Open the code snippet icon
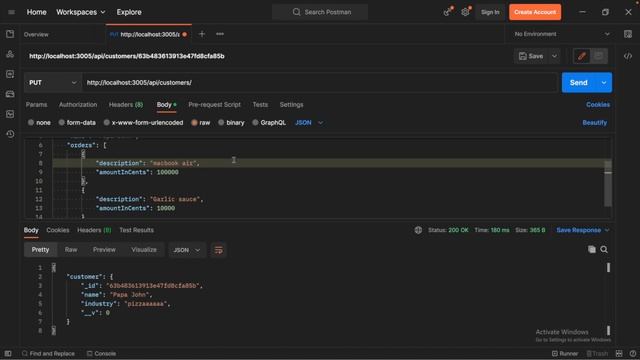Image resolution: width=640 pixels, height=360 pixels. (628, 56)
